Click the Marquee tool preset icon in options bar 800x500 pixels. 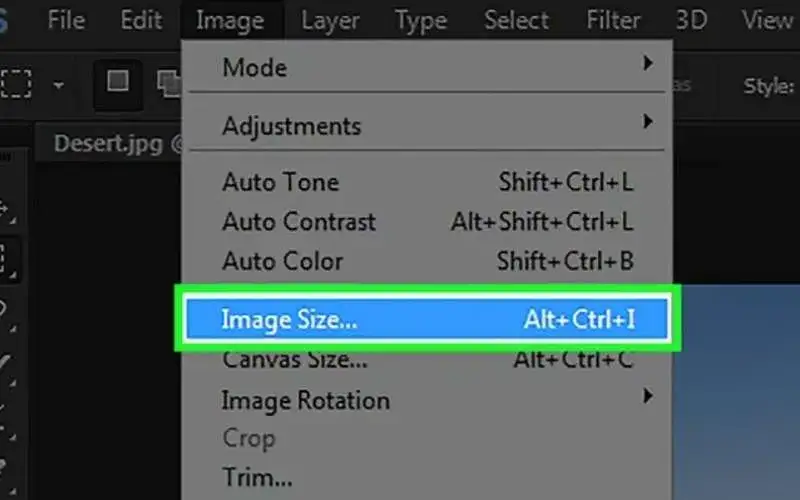(16, 84)
